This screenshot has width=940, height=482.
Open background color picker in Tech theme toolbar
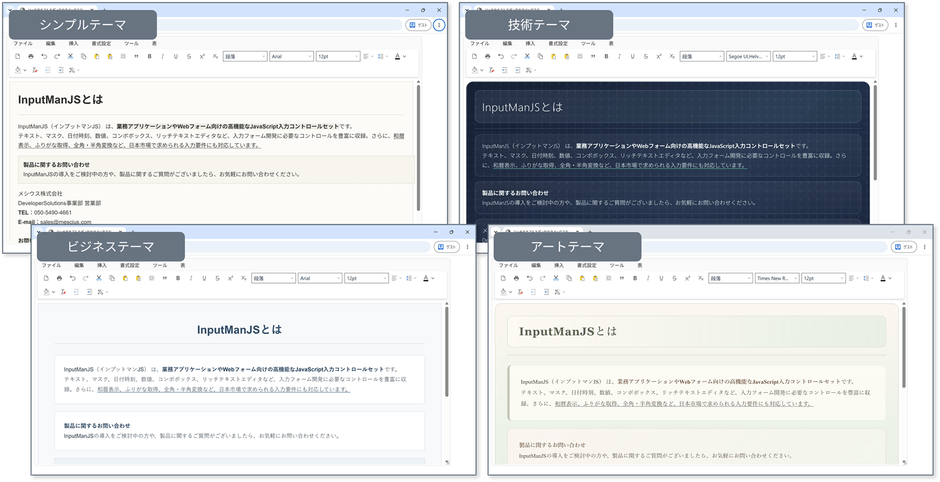(x=476, y=70)
